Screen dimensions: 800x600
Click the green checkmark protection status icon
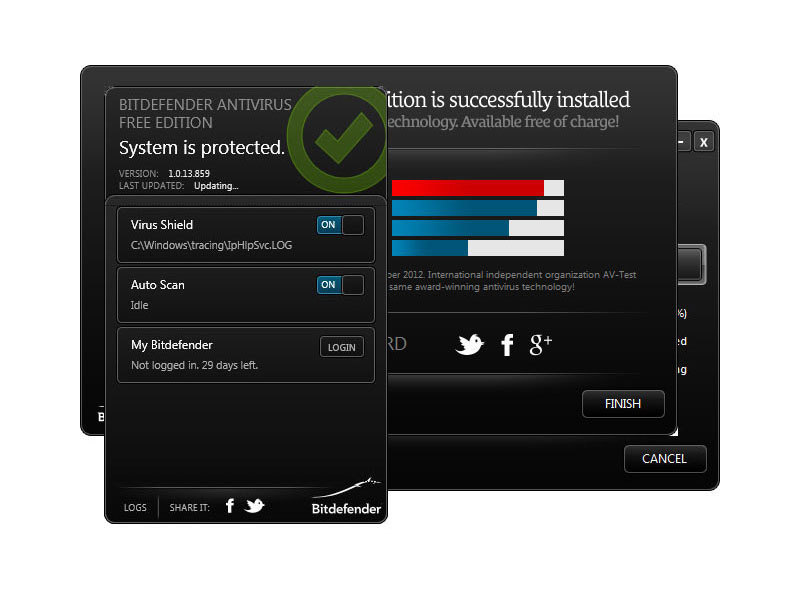(338, 138)
